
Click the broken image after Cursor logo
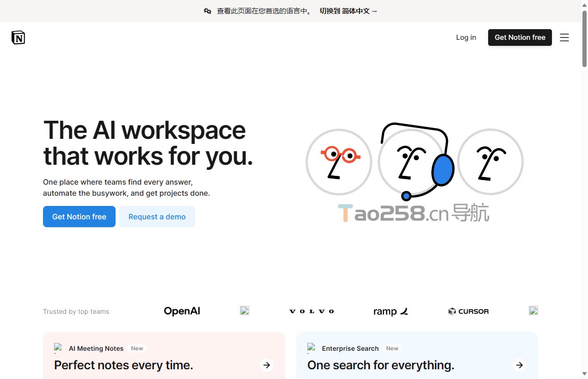533,311
